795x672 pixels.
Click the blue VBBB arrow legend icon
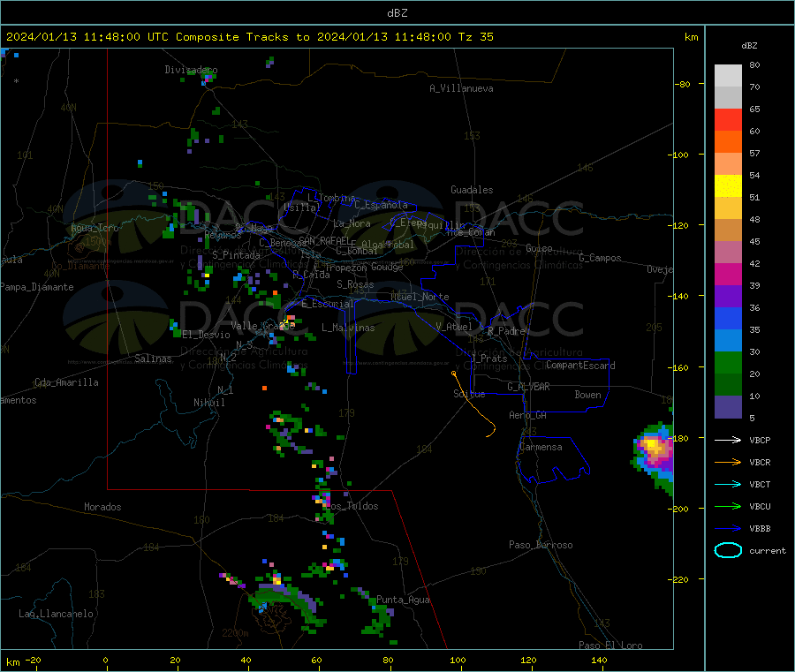728,529
